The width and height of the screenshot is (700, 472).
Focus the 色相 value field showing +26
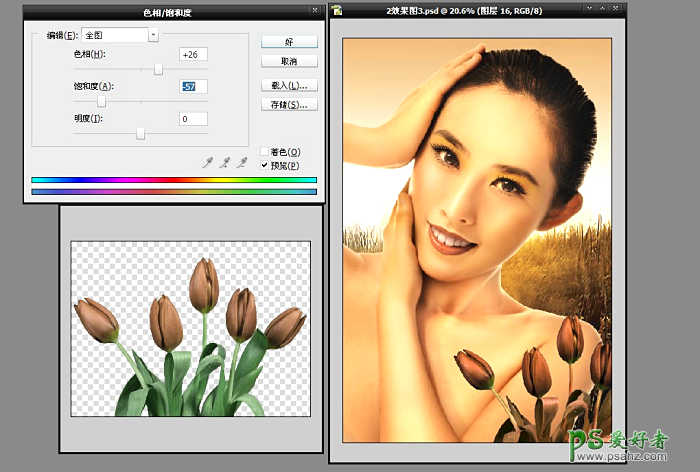[x=193, y=54]
